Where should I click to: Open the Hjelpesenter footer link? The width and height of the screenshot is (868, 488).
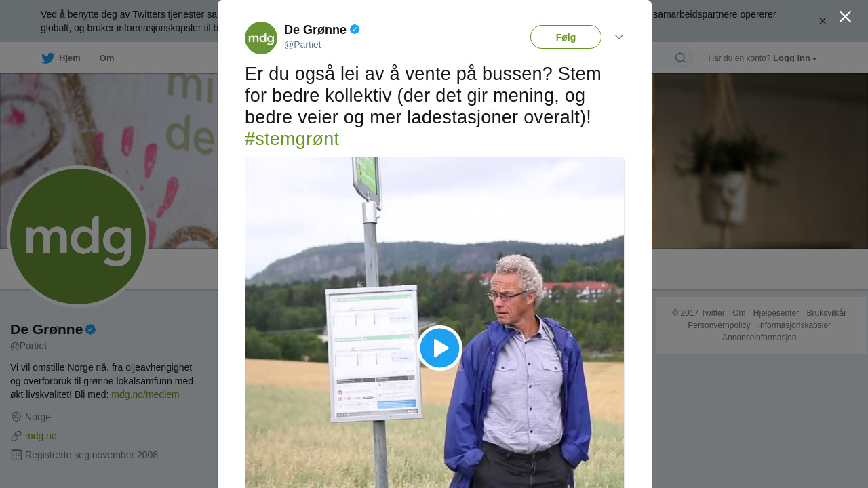776,313
